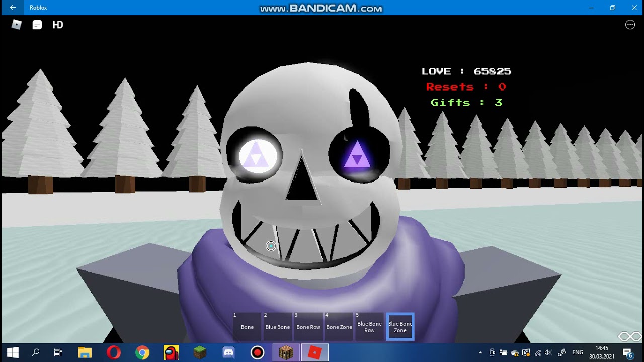Switch to the Roblox taskbar window
644x362 pixels.
315,353
